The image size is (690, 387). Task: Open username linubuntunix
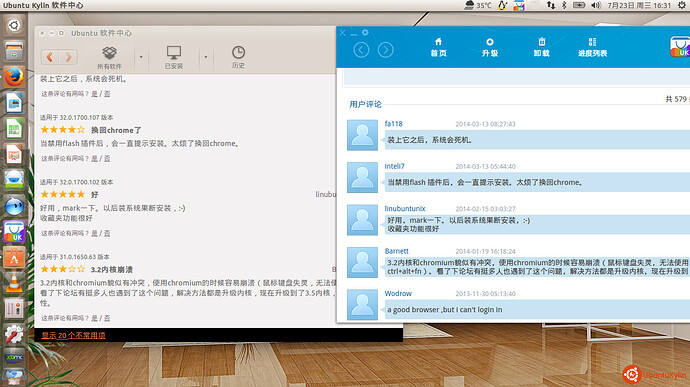tap(405, 209)
